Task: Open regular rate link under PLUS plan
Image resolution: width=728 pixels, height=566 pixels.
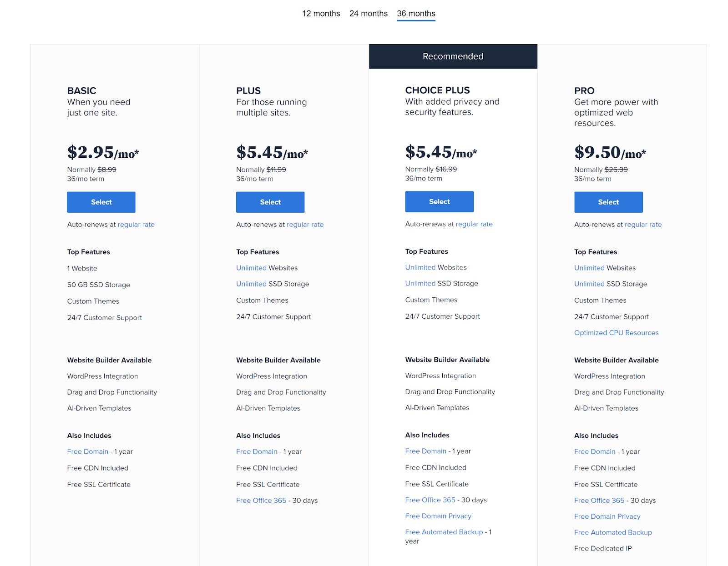Action: (x=305, y=225)
